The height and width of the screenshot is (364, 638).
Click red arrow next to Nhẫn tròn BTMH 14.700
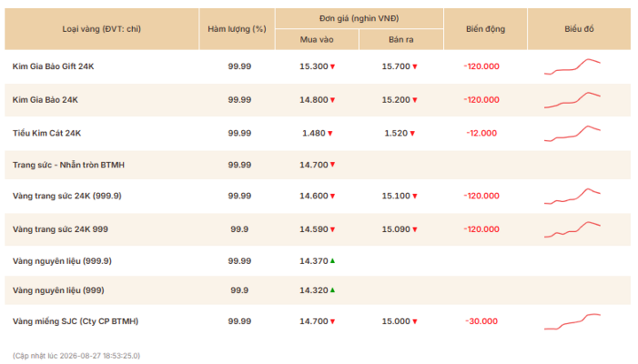332,165
